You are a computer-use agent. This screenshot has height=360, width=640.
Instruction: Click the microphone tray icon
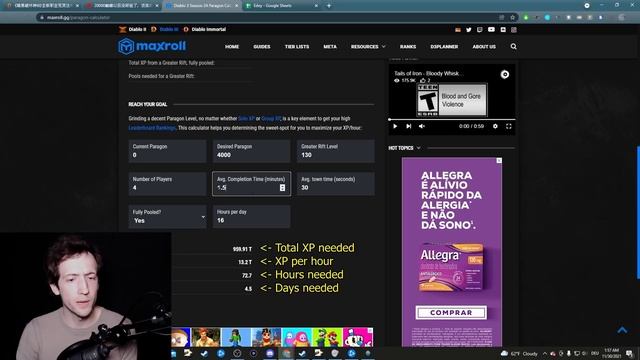coord(569,353)
